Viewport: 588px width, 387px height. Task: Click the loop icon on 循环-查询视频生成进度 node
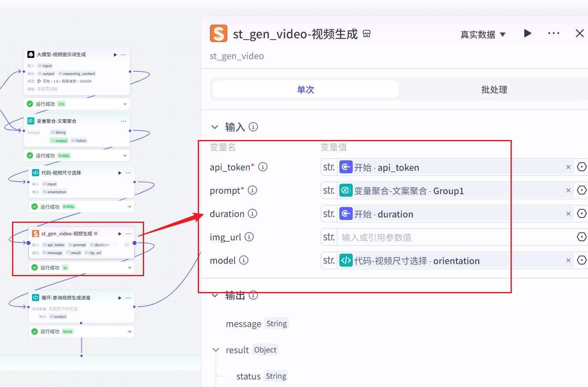click(35, 297)
